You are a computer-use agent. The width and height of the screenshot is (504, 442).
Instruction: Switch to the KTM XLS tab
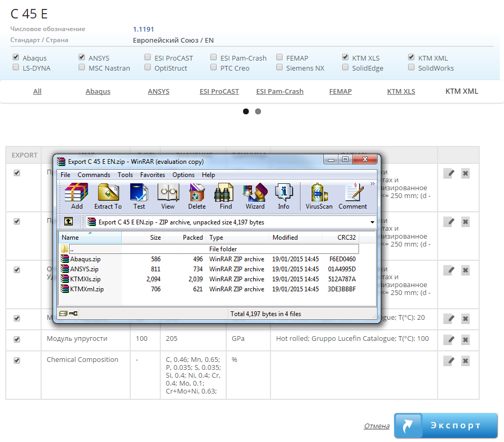click(401, 91)
